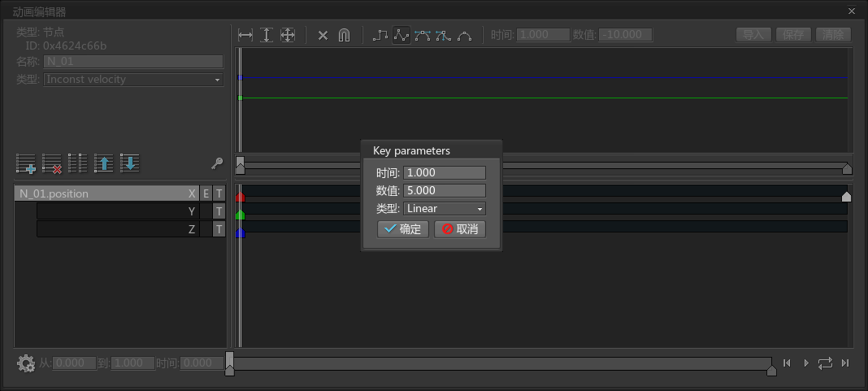Click the delete key X icon in toolbar

coord(323,36)
